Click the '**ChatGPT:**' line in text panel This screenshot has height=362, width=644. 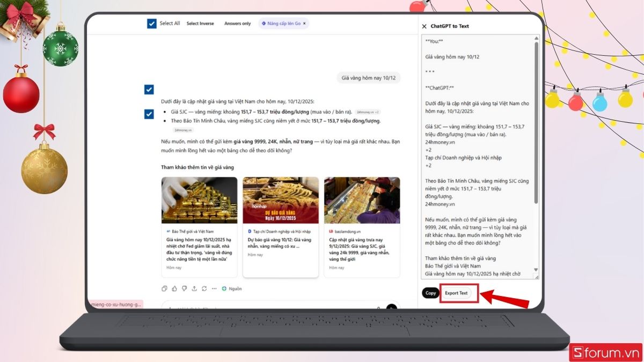(440, 87)
